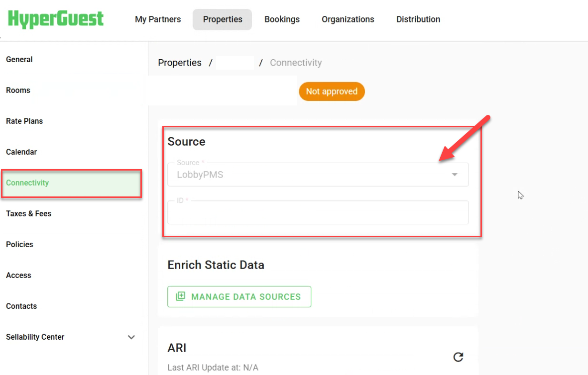Open the My Partners tab

point(158,19)
